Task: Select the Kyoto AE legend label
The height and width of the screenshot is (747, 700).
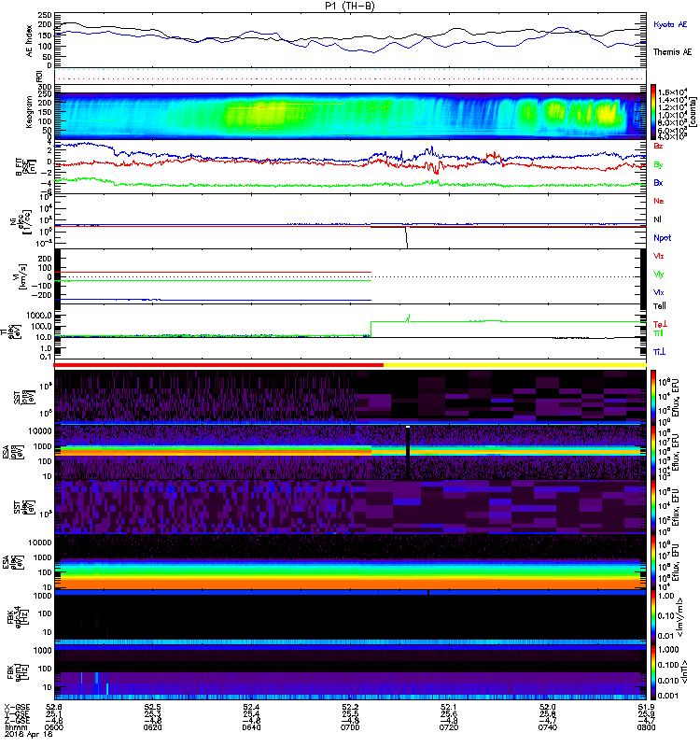Action: point(670,24)
